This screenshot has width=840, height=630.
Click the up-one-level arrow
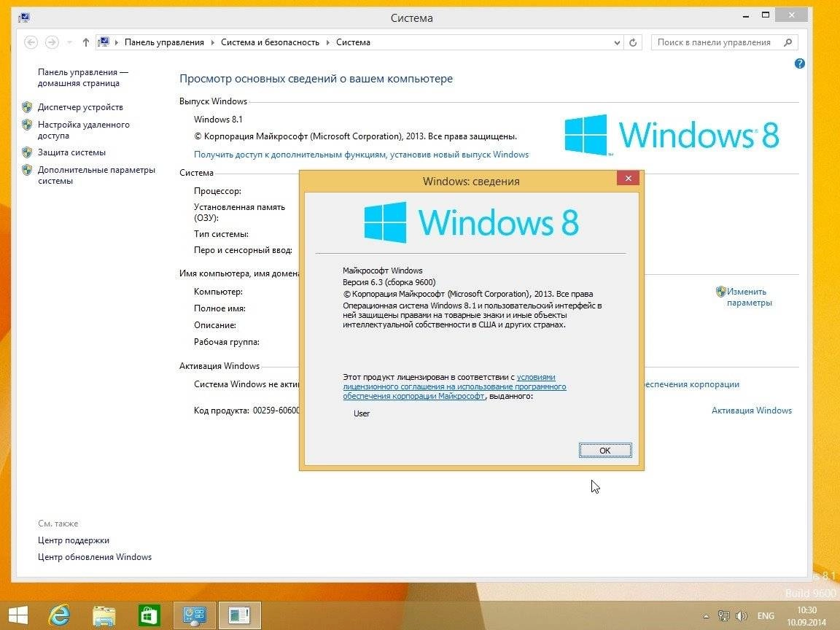[86, 42]
